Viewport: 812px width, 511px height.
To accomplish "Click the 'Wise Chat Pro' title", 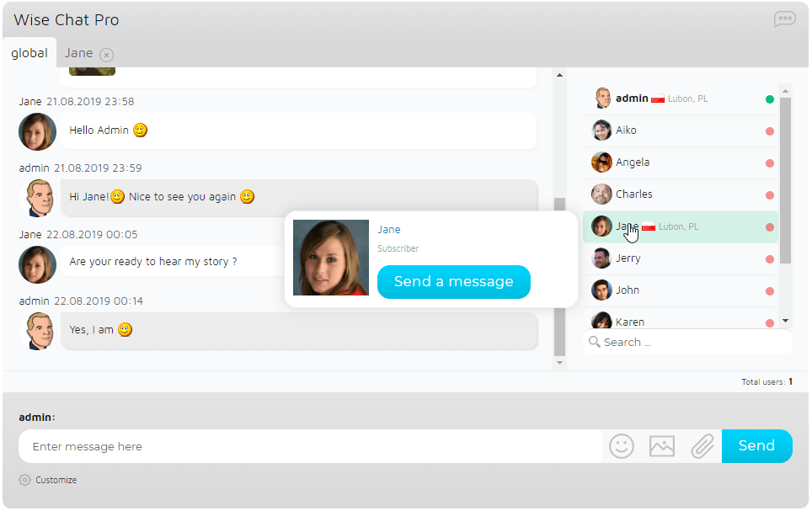I will (x=67, y=19).
